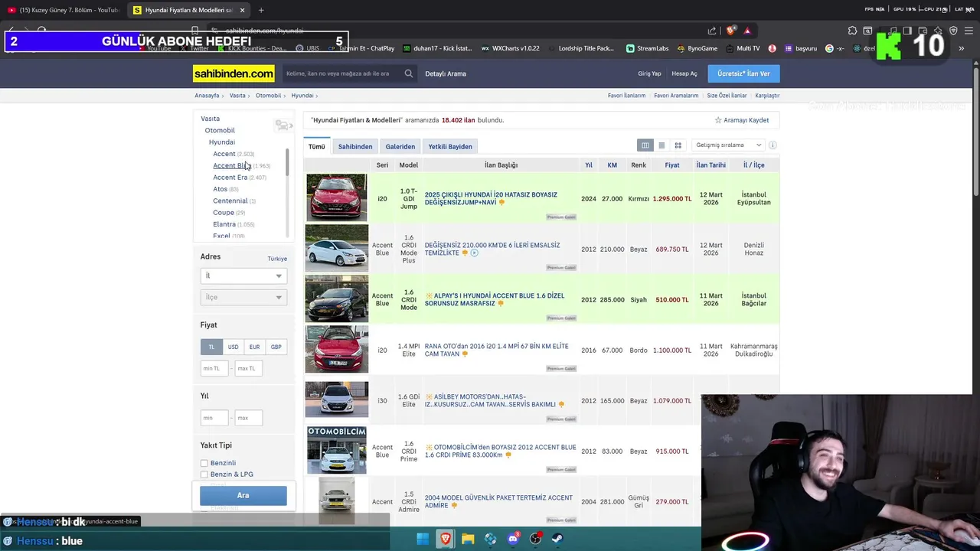The width and height of the screenshot is (980, 551).
Task: Open Steam from taskbar
Action: (558, 539)
